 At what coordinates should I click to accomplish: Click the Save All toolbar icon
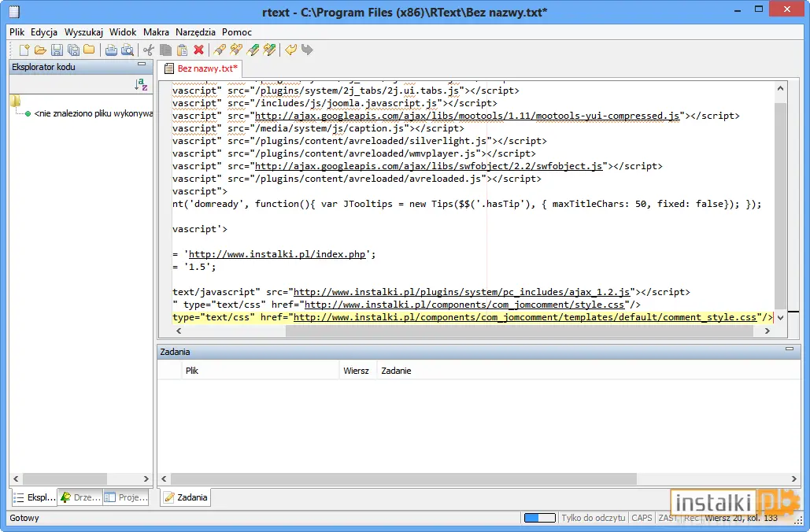(73, 50)
